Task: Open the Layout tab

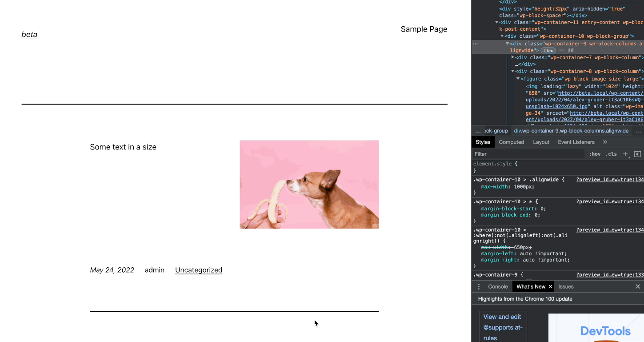Action: (x=541, y=142)
